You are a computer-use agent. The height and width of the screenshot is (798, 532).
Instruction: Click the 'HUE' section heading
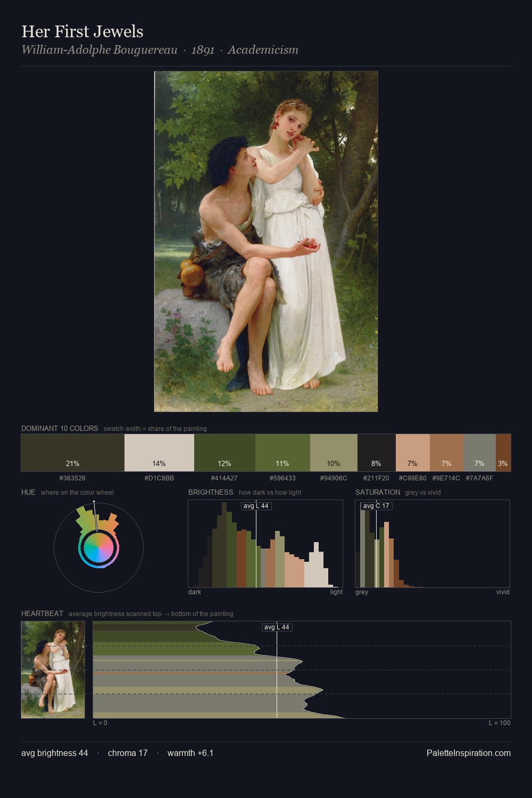point(28,492)
